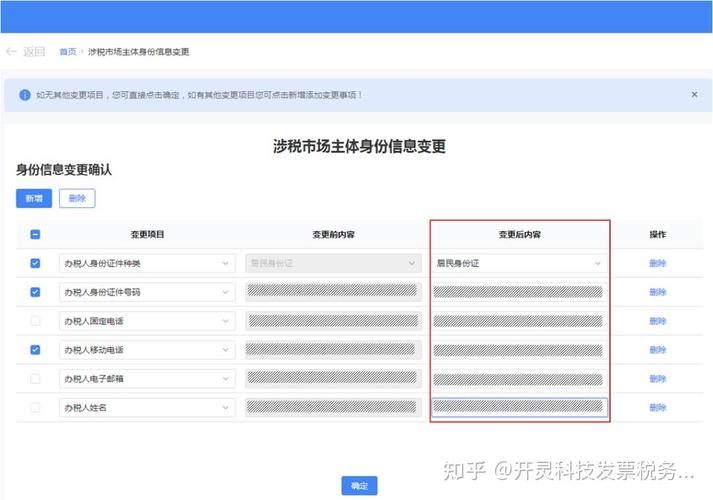Click the back arrow icon
713x500 pixels.
click(x=11, y=51)
